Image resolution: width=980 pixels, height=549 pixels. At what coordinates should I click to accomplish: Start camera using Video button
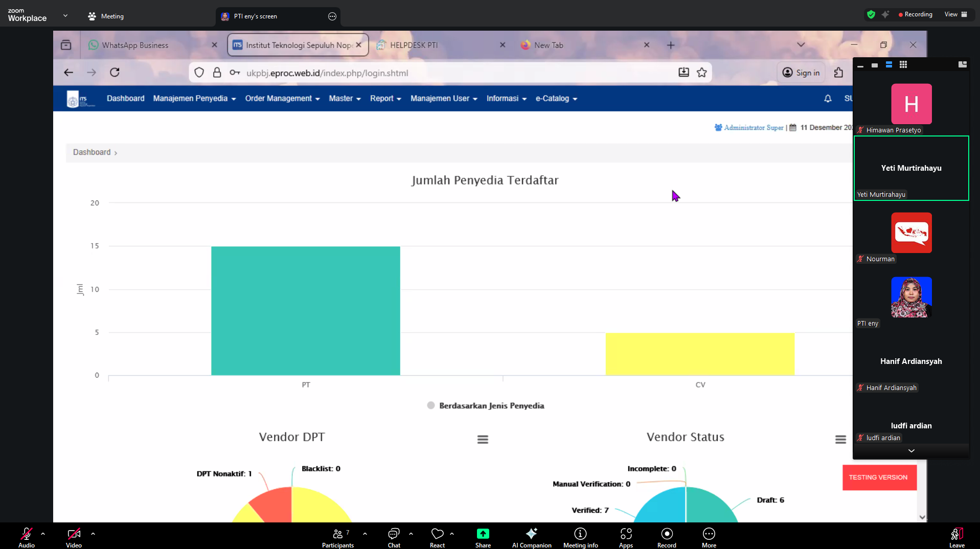pos(74,534)
